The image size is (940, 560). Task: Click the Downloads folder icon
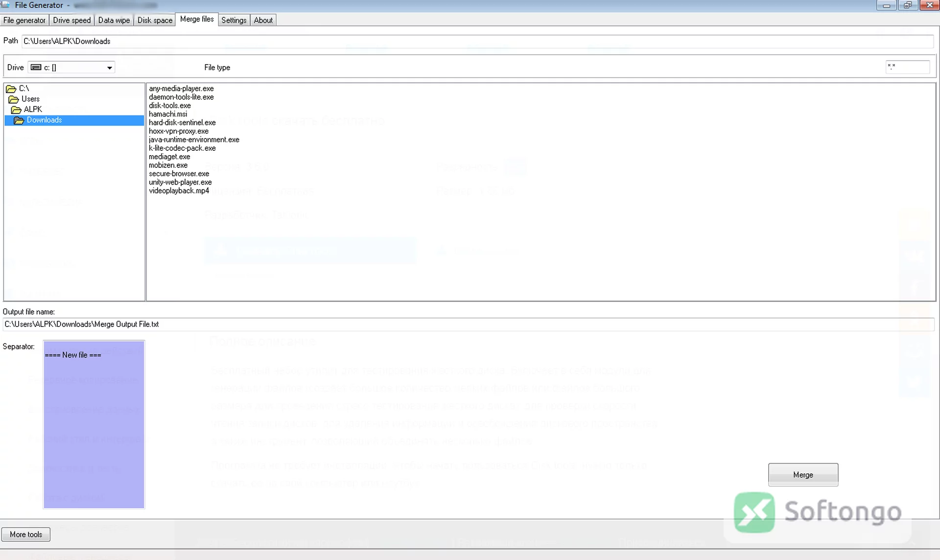click(19, 120)
